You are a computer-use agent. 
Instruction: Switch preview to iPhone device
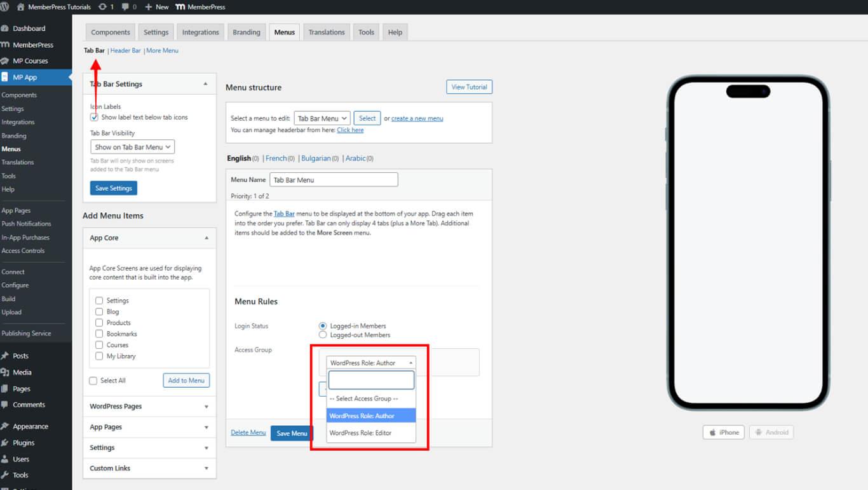coord(722,432)
